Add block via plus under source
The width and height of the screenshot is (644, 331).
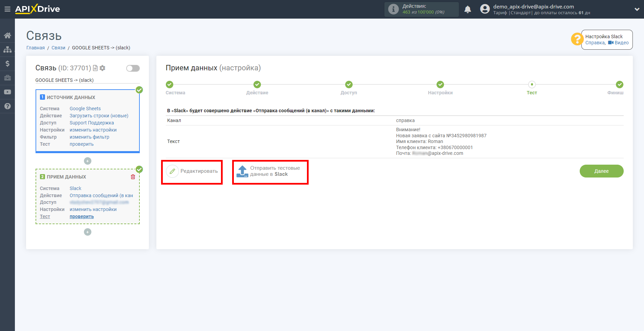point(88,161)
